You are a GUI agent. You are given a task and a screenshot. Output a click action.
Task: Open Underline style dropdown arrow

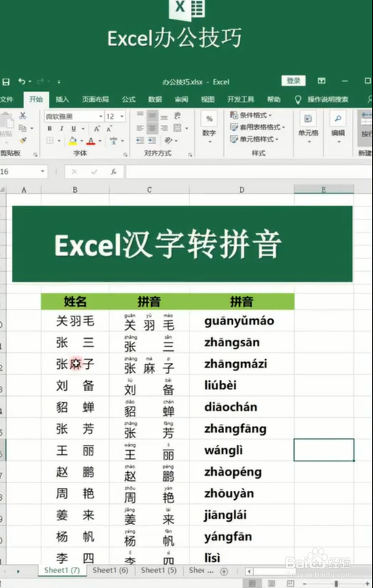(83, 129)
